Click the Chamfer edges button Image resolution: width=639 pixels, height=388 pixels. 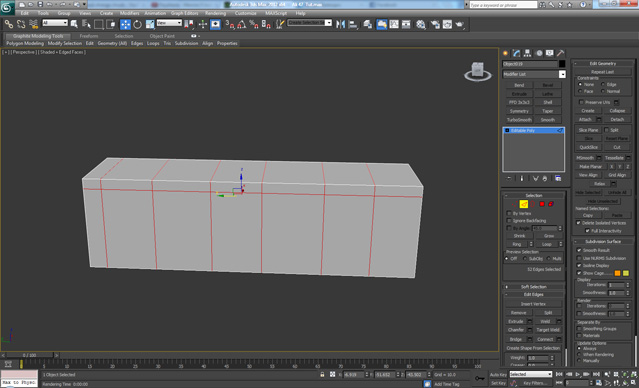tap(516, 330)
